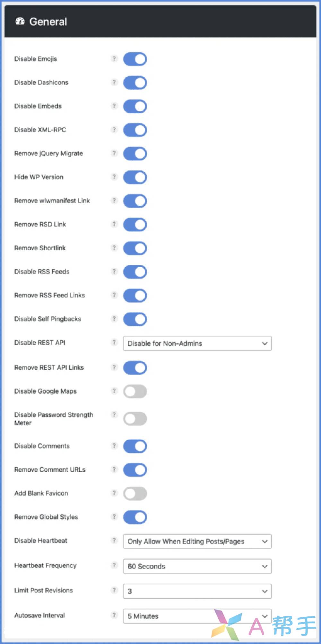Viewport: 321px width, 644px height.
Task: Click the General dashboard icon in the header
Action: point(20,21)
